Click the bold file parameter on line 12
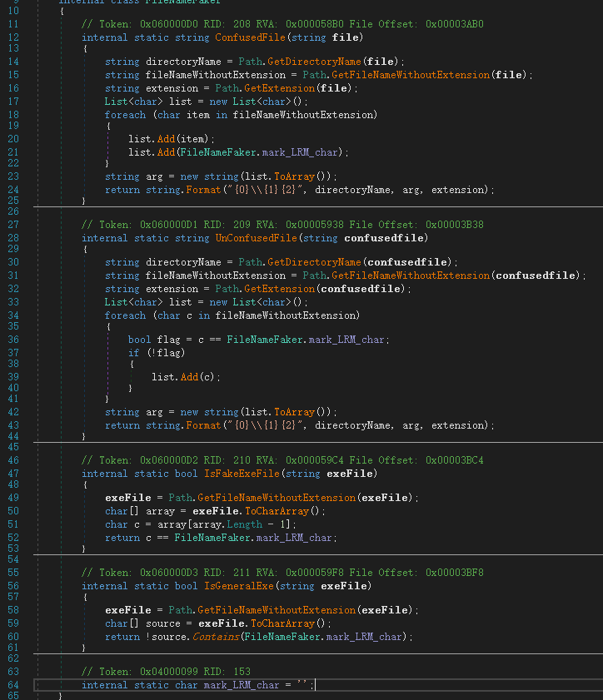The height and width of the screenshot is (700, 603). tap(346, 37)
